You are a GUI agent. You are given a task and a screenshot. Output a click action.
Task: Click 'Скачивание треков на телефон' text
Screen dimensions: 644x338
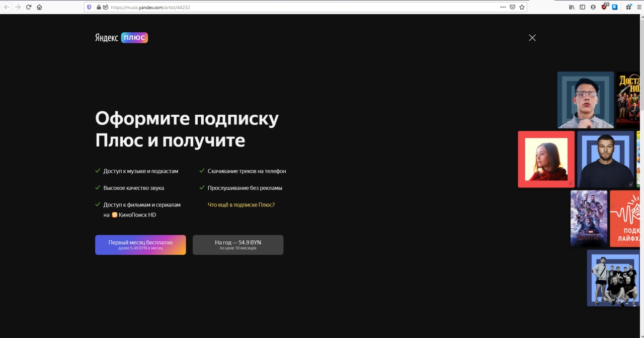coord(247,171)
